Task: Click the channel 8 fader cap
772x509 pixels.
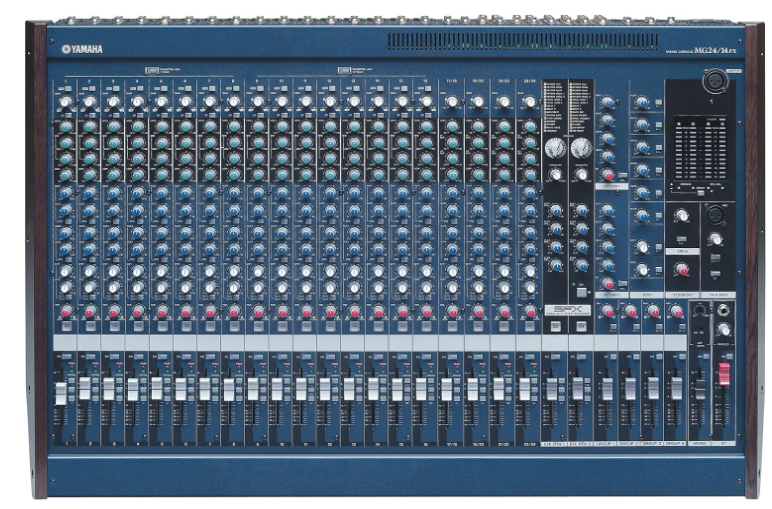Action: [x=229, y=389]
